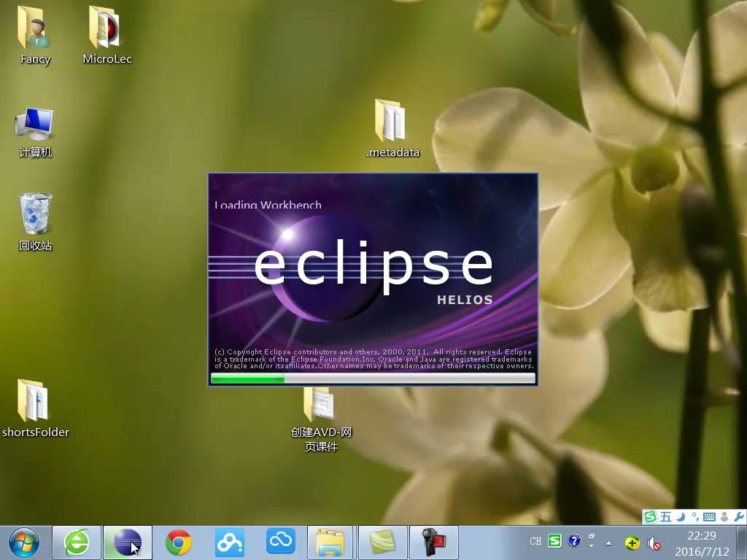Screen dimensions: 747x560
Task: Select the MicroLec desktop folder
Action: pyautogui.click(x=107, y=35)
